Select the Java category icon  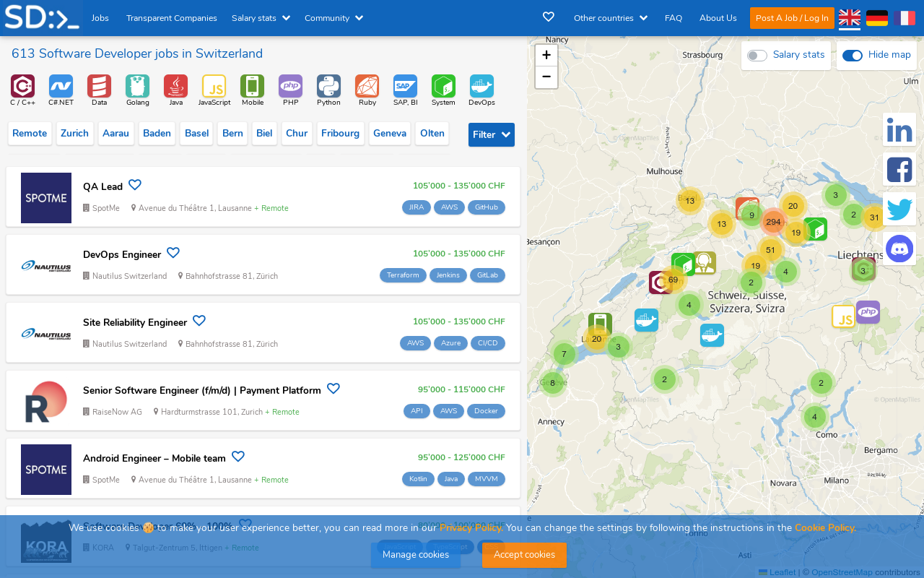[x=176, y=86]
